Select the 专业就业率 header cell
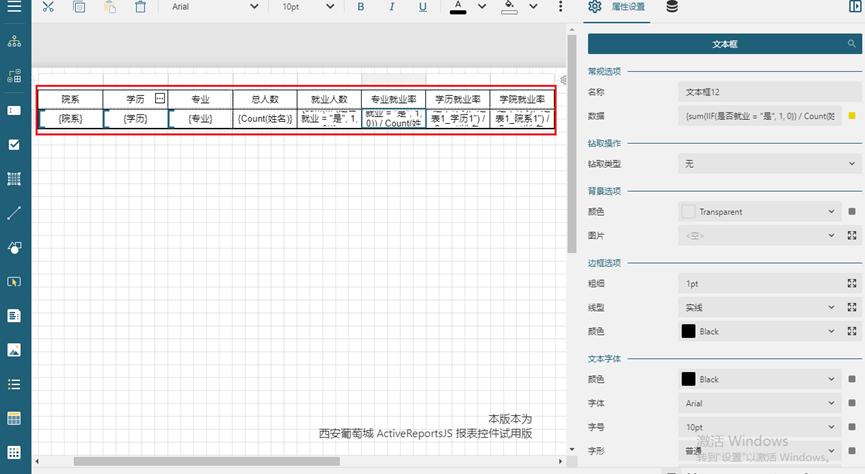This screenshot has height=474, width=865. coord(393,99)
